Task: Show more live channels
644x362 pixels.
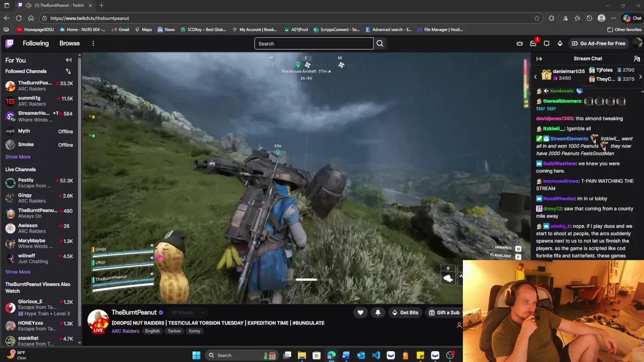Action: pos(18,272)
